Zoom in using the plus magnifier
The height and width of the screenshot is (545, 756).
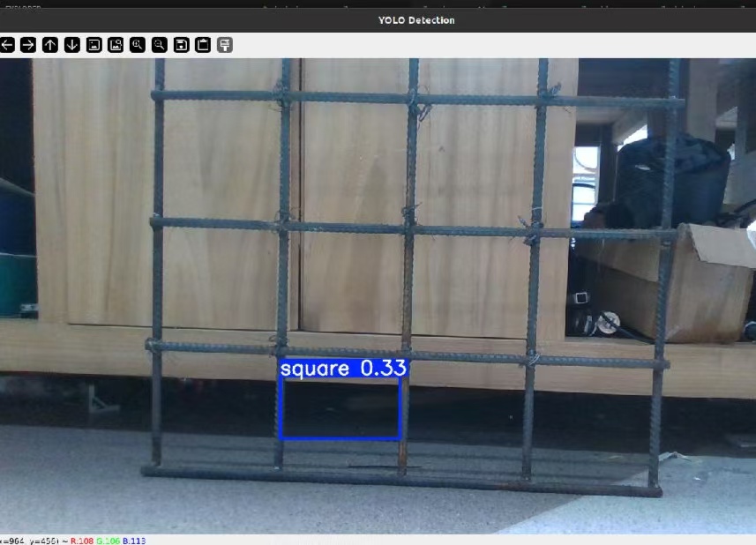tap(138, 45)
